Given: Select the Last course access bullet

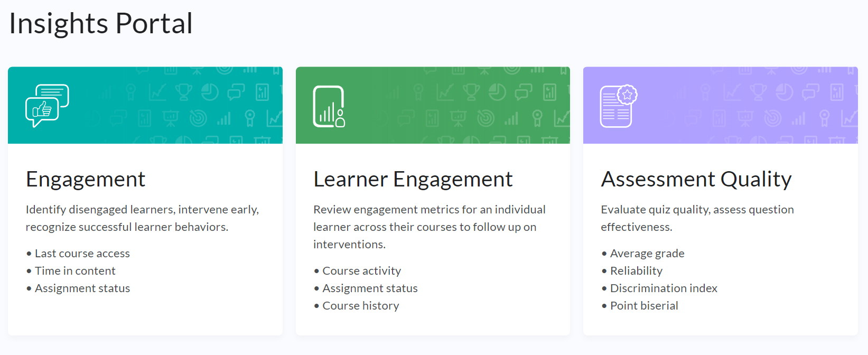Looking at the screenshot, I should 82,254.
